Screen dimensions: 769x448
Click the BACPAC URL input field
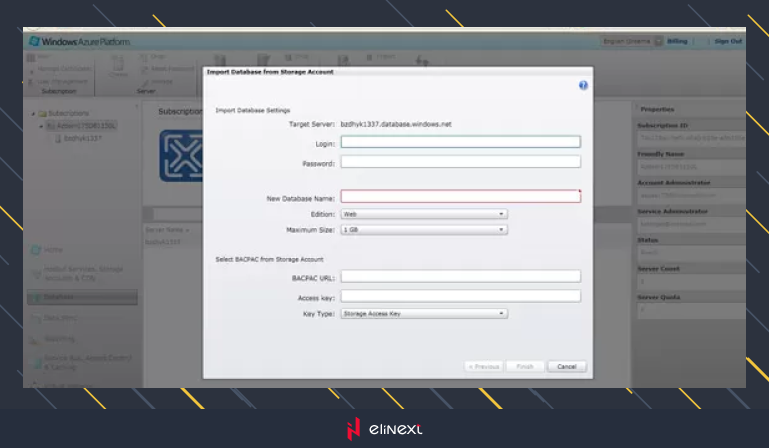[x=460, y=277]
